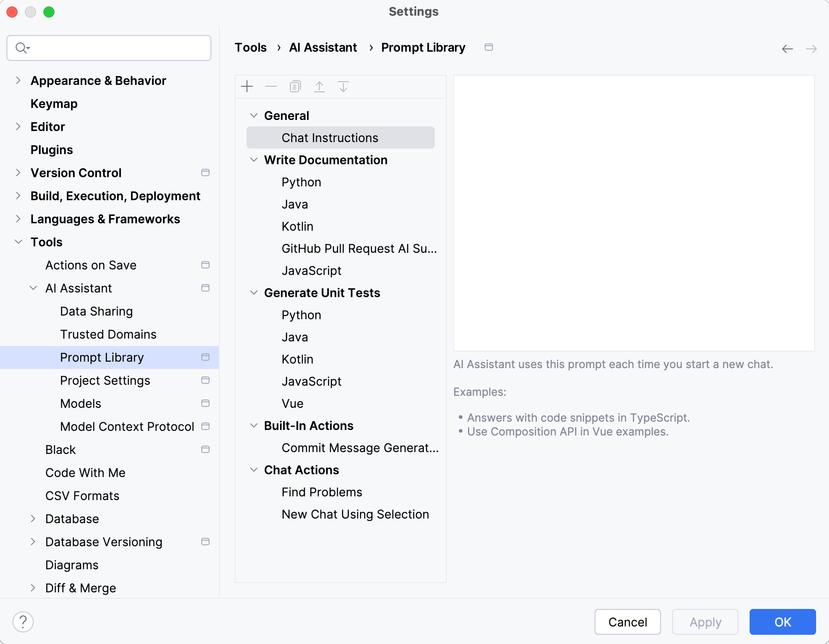Screen dimensions: 829x644
Task: Click the remove prompt minus icon
Action: pos(271,87)
